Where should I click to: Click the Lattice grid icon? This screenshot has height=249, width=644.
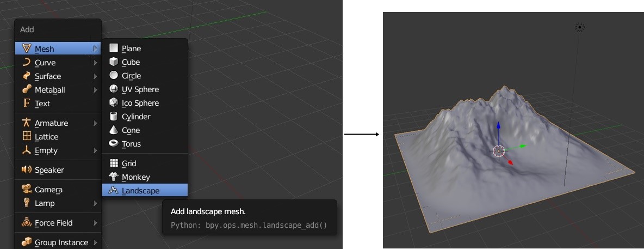pyautogui.click(x=27, y=136)
